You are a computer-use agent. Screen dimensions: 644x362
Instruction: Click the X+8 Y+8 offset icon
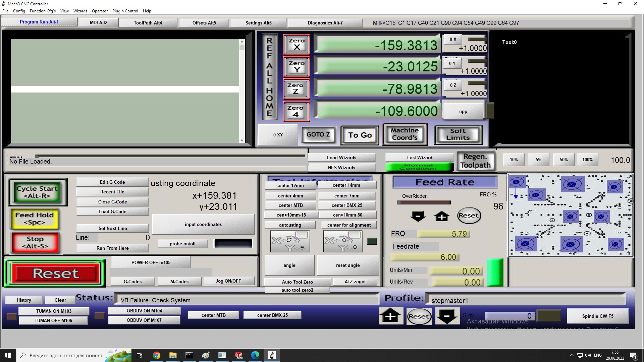343,241
